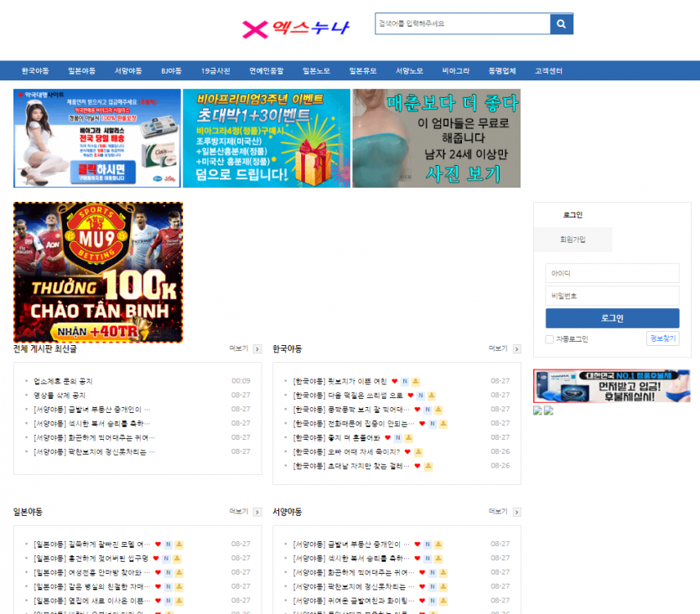Click the blue N badge on first 서양야동 post
This screenshot has height=614, width=700.
428,544
